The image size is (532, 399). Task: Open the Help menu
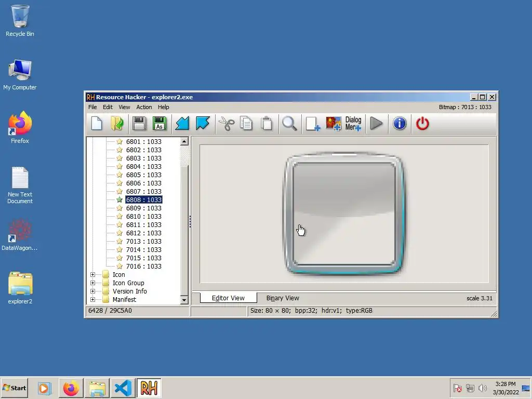coord(163,107)
